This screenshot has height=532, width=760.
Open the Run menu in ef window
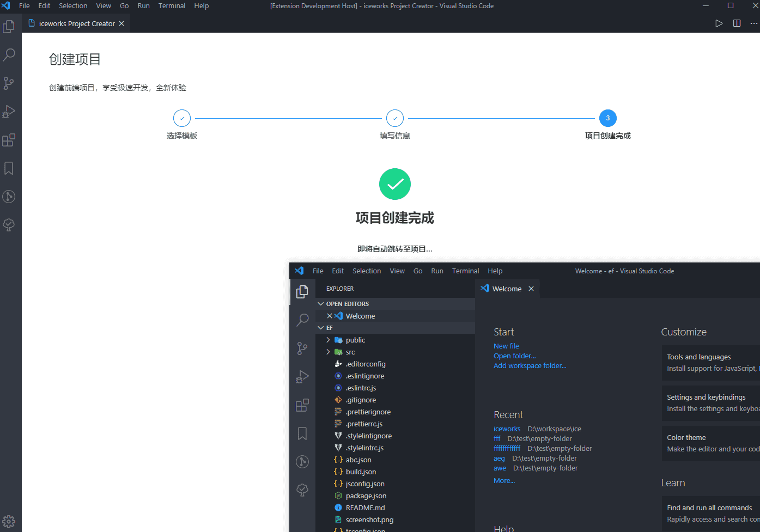437,271
